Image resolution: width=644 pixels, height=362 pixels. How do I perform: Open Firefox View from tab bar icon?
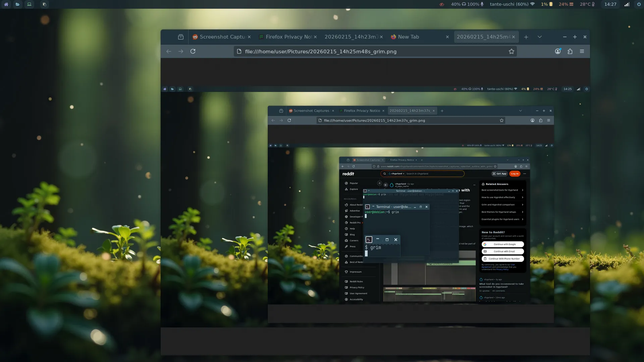[181, 37]
